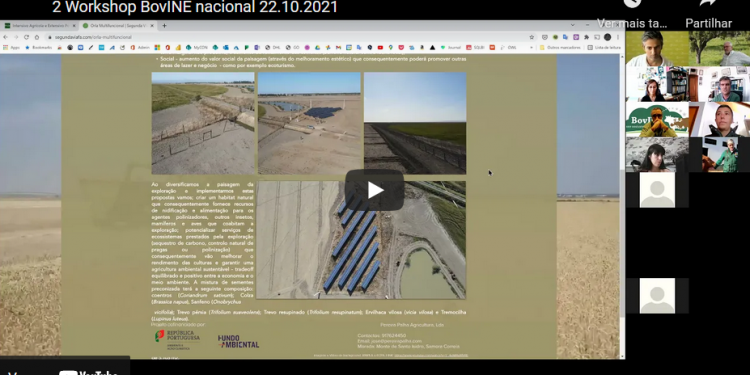Open the Chrome extensions puzzle icon
Image resolution: width=750 pixels, height=375 pixels.
pyautogui.click(x=586, y=37)
